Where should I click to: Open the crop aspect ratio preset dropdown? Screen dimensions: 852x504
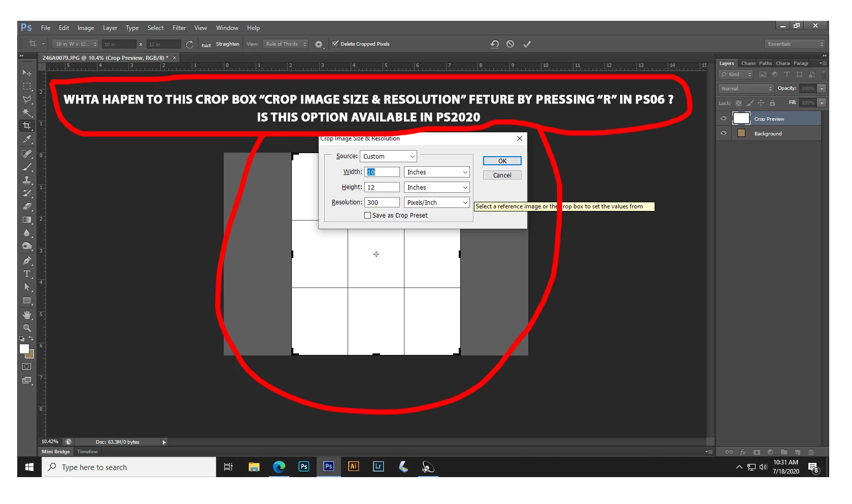pos(75,44)
